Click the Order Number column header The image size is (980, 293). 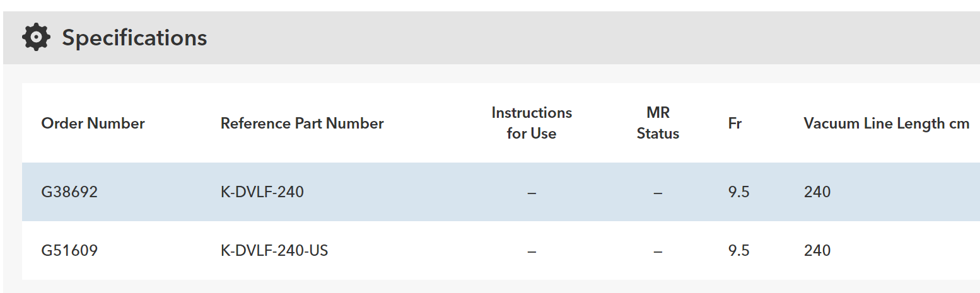[x=93, y=124]
